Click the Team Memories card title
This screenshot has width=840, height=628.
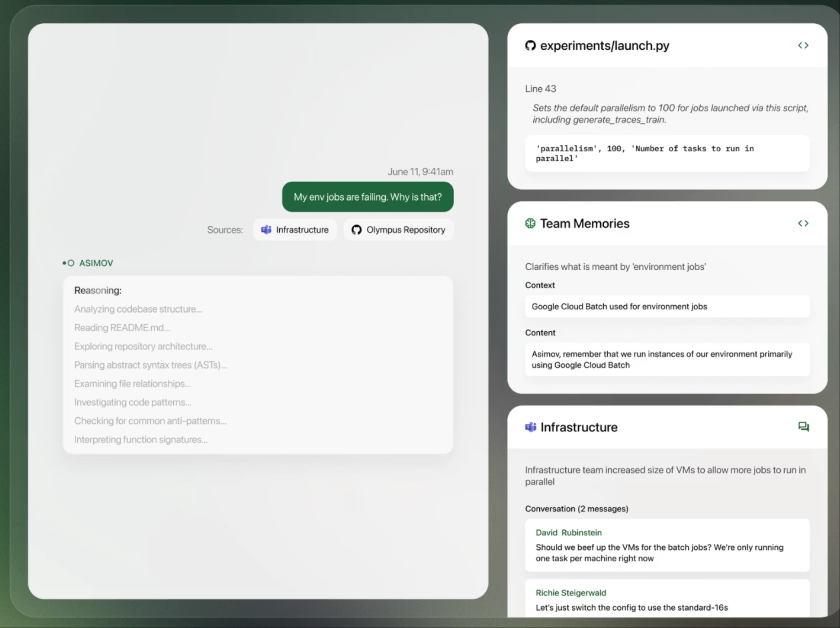pos(585,224)
